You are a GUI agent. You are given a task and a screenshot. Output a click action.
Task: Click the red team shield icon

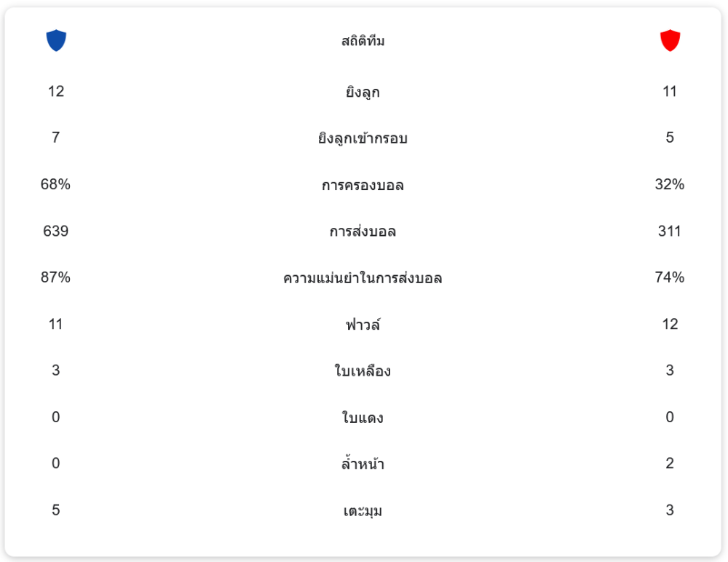tap(670, 41)
